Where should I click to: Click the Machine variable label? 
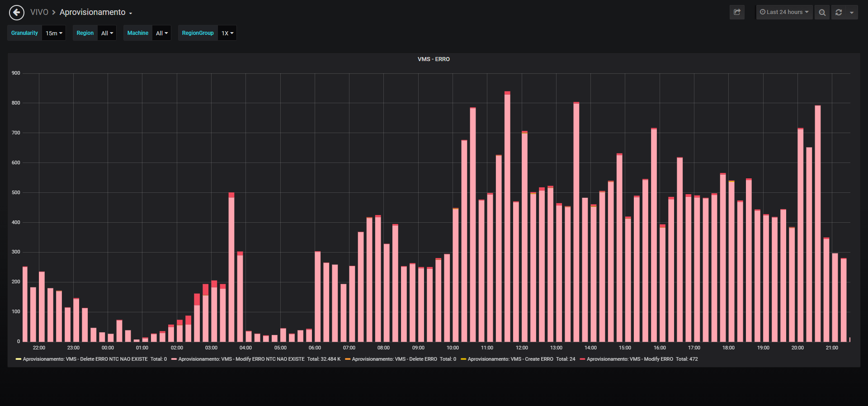(138, 33)
